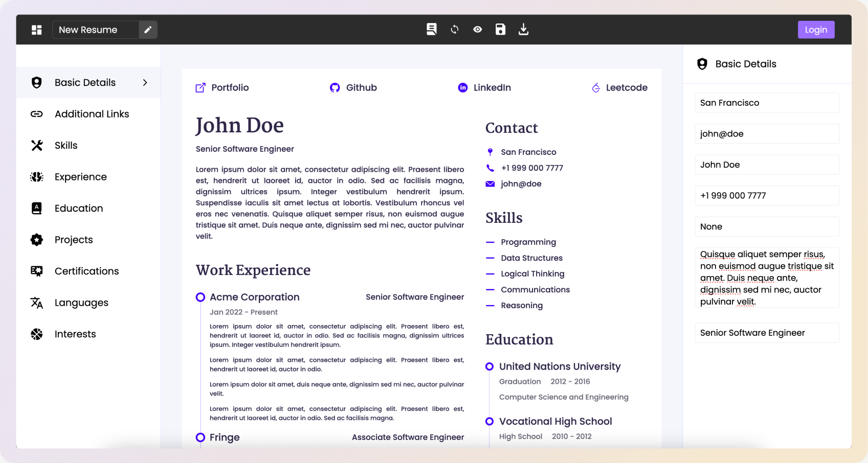Click the pencil edit title icon

[148, 30]
